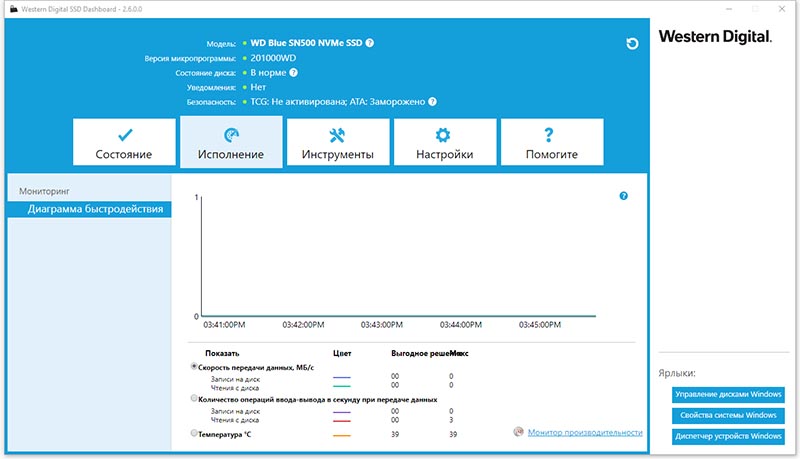Image resolution: width=800 pixels, height=459 pixels.
Task: Click the Цвет column header
Action: [x=342, y=353]
